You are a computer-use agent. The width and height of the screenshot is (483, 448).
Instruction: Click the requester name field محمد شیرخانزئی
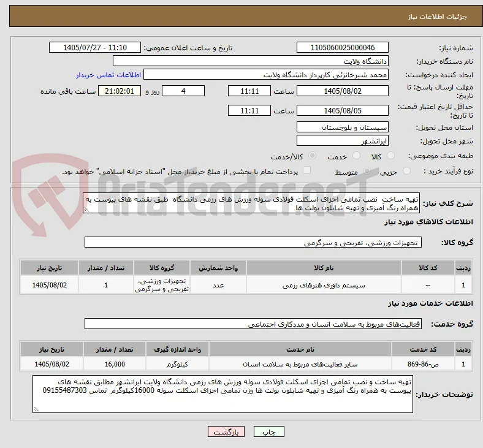pos(266,75)
